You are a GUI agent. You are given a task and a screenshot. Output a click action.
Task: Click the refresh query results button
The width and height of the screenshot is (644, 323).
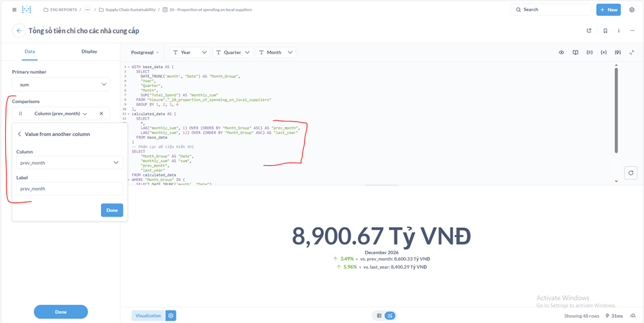630,173
